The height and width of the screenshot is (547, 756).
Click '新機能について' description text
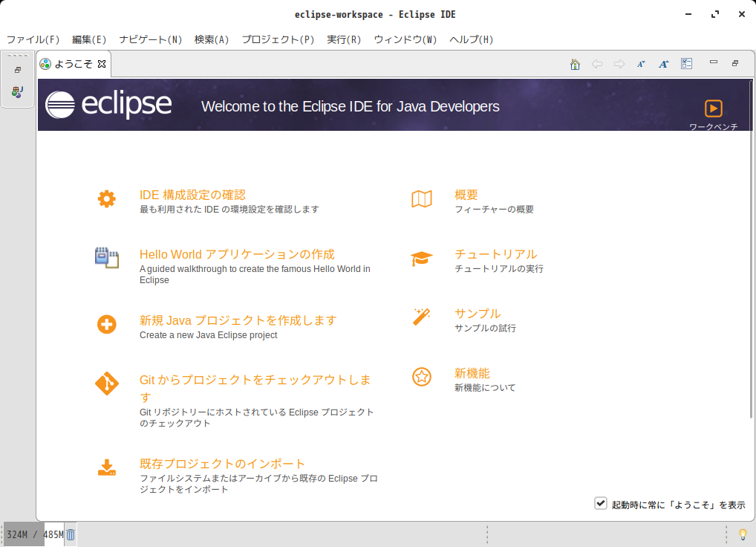pos(485,387)
